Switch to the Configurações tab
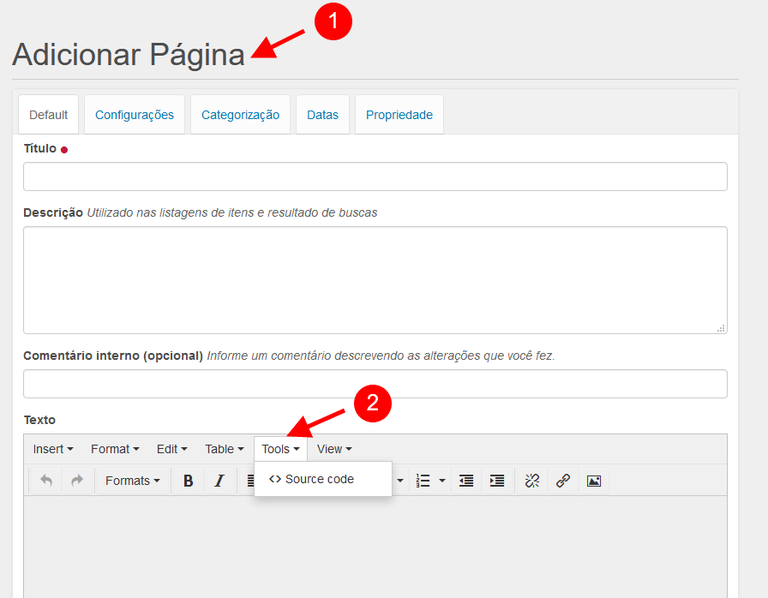Image resolution: width=768 pixels, height=598 pixels. (134, 115)
